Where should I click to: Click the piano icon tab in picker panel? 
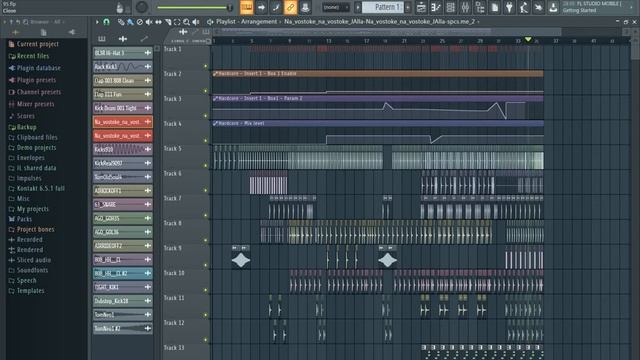[102, 39]
